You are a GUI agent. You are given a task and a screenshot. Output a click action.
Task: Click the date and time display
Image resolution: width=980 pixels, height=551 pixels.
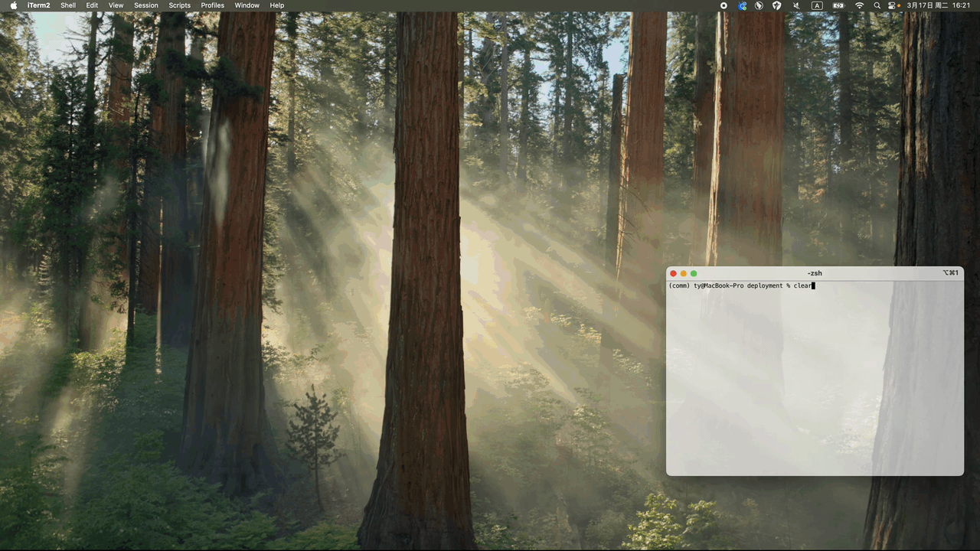click(939, 5)
